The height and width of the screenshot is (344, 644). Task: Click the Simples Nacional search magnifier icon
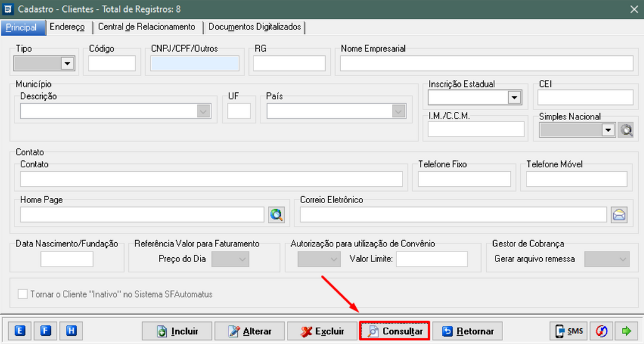[626, 130]
